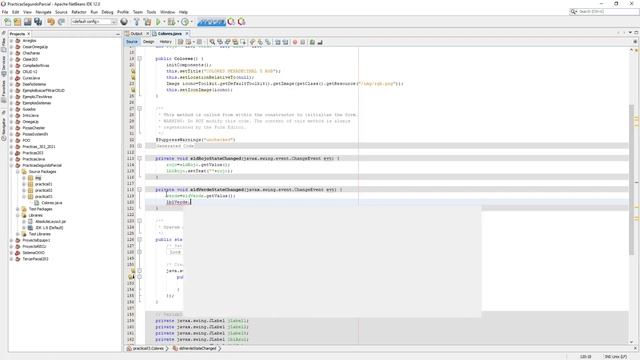
Task: Open the File menu
Action: point(5,12)
